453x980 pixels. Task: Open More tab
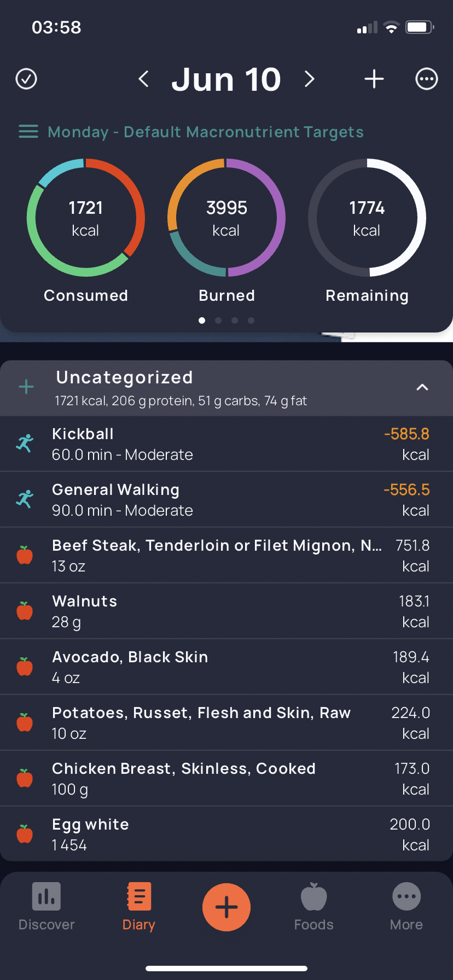click(406, 907)
